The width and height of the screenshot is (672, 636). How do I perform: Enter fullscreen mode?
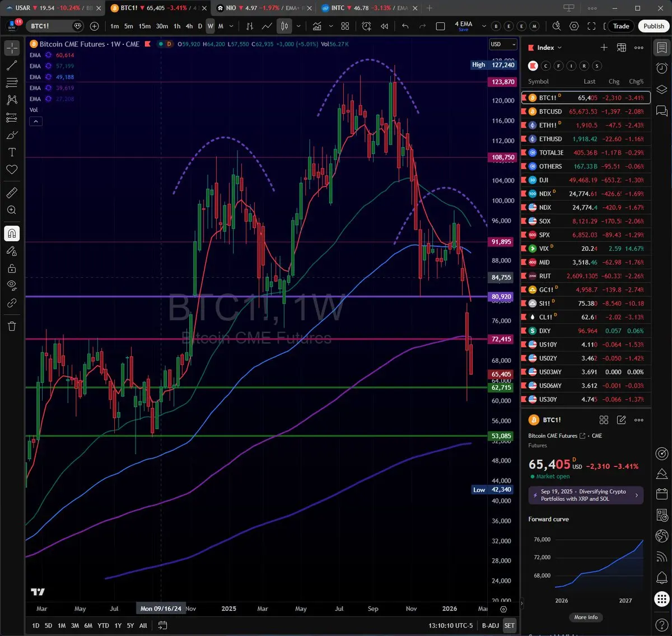pos(591,26)
